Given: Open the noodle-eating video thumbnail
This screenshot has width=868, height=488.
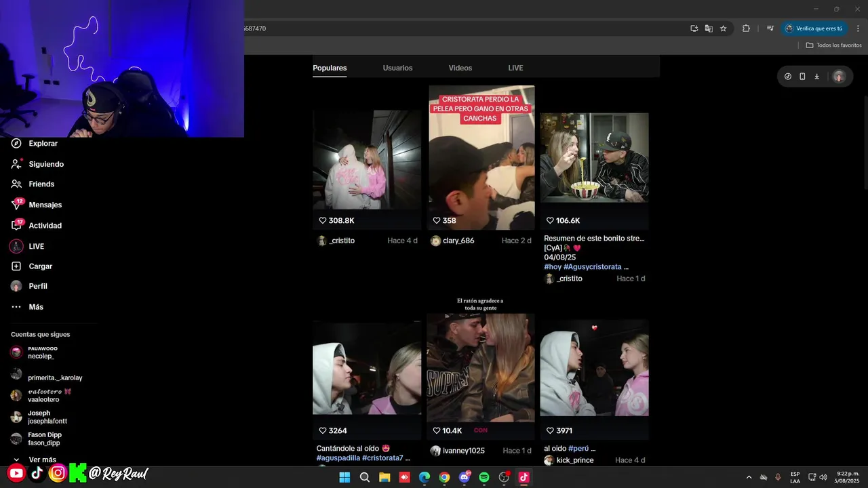Looking at the screenshot, I should [594, 158].
